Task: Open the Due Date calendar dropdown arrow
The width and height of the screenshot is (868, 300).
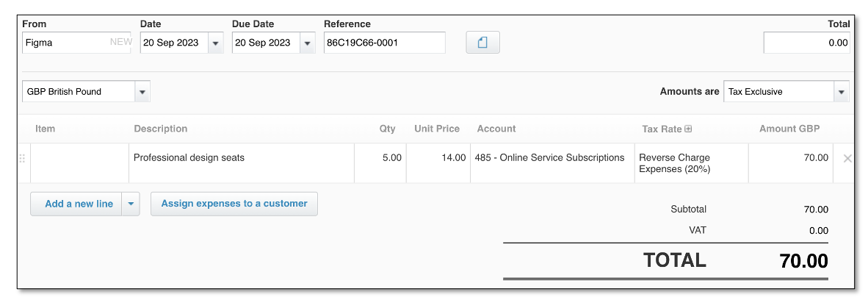Action: pos(307,43)
